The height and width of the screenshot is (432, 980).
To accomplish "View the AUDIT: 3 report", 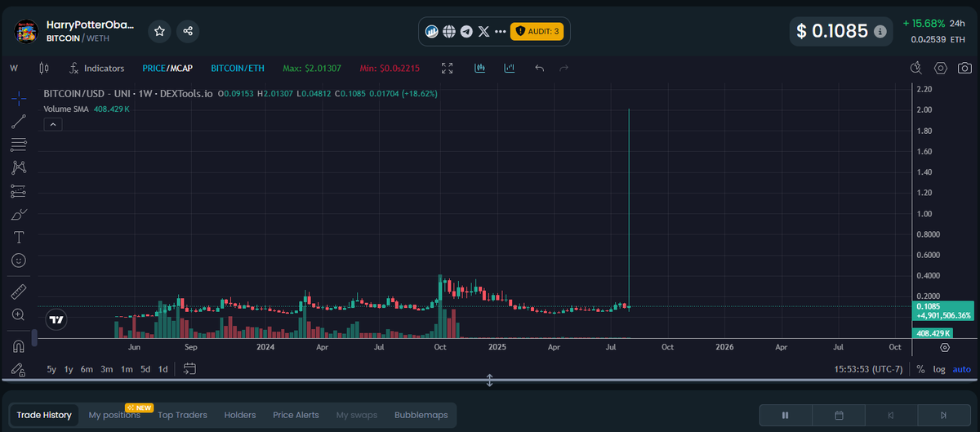I will pos(537,32).
